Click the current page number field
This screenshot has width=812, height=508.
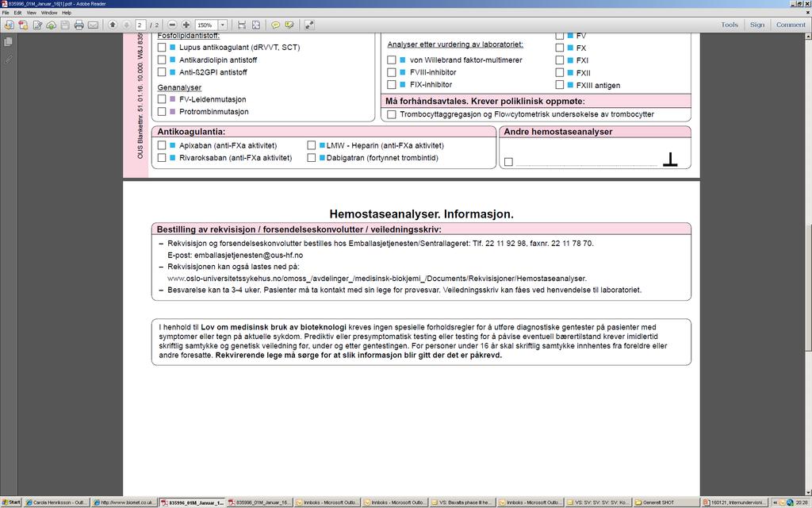tap(140, 25)
